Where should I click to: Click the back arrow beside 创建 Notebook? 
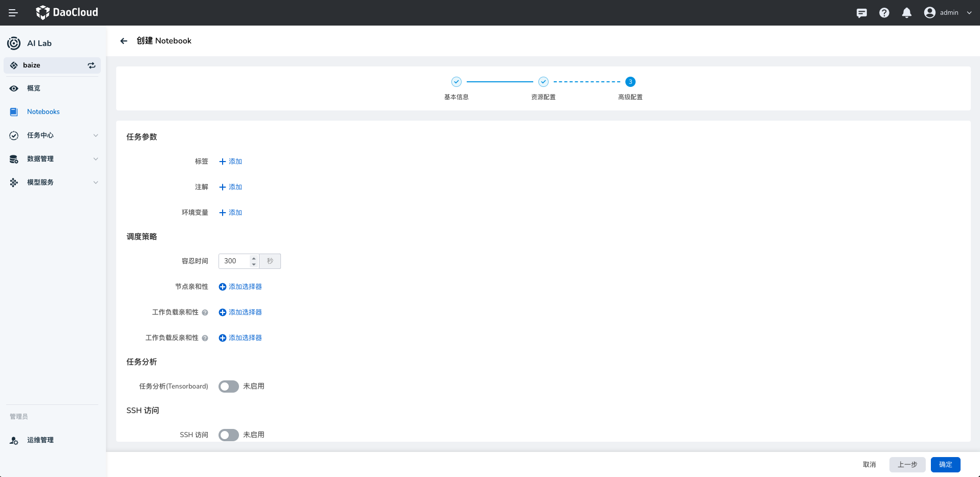click(124, 41)
